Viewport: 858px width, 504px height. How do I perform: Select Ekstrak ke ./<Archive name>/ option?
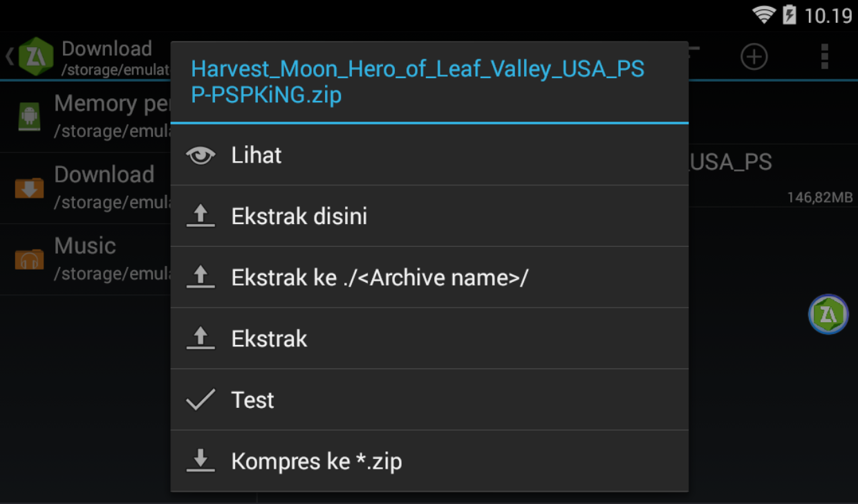click(x=429, y=277)
